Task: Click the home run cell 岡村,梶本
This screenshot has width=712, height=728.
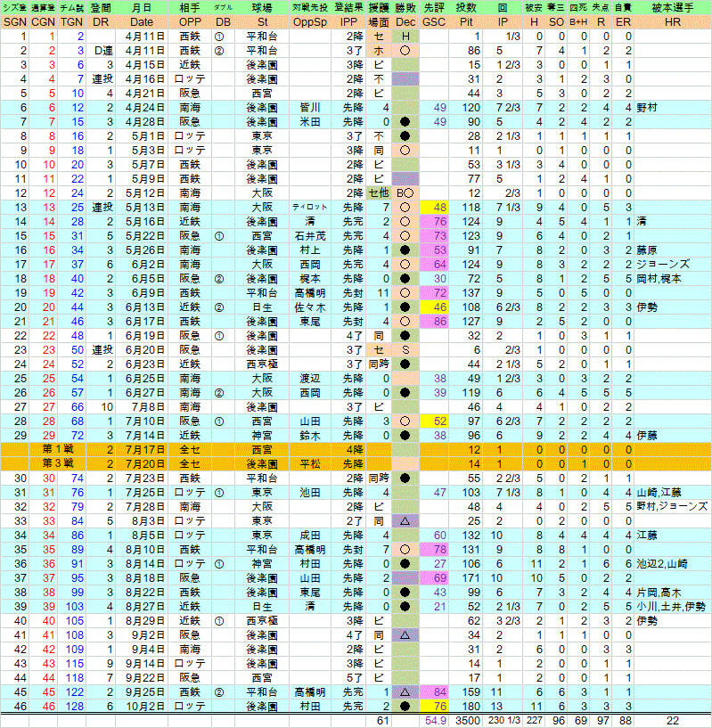Action: tap(673, 279)
